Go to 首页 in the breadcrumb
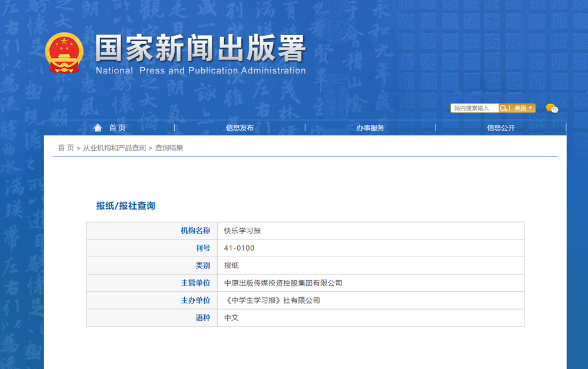Screen dimensions: 588x369 tap(66, 148)
